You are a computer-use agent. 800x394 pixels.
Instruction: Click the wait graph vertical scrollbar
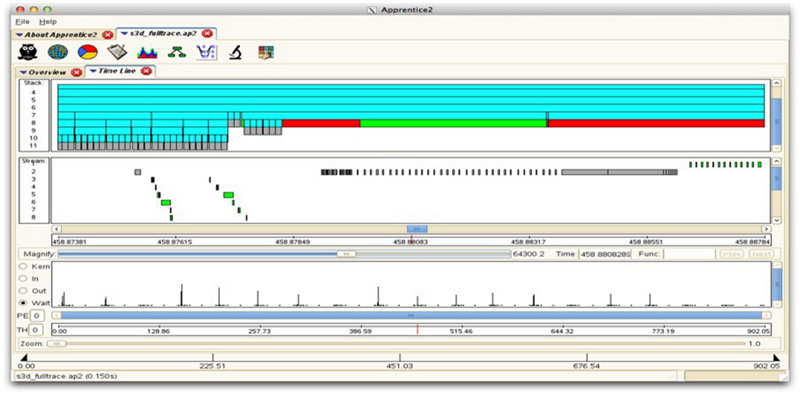click(x=776, y=284)
